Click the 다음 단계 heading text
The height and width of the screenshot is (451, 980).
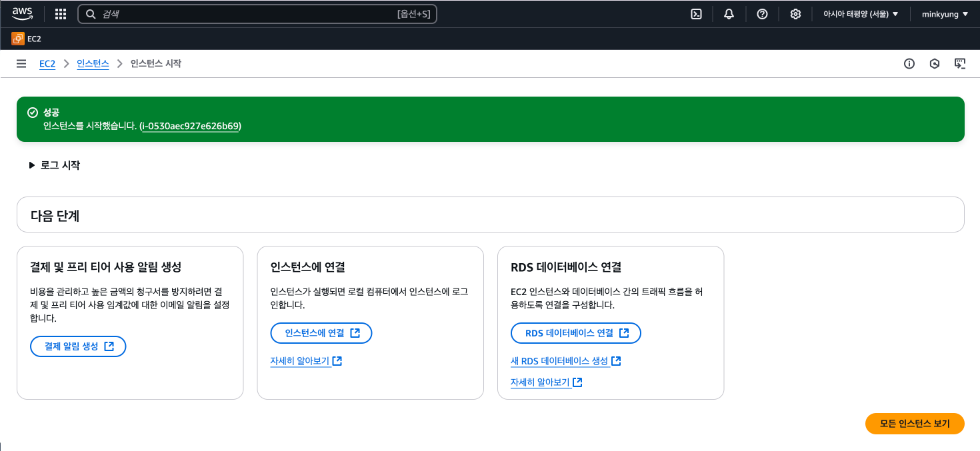point(56,215)
